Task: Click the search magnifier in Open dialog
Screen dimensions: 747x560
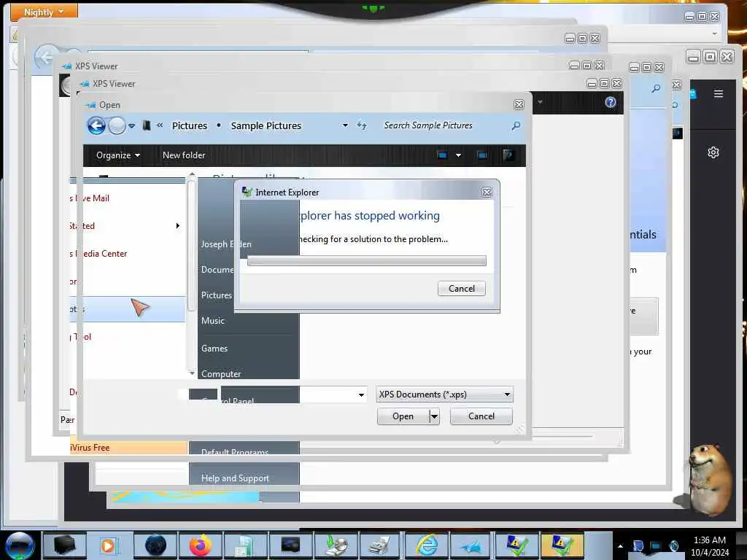Action: click(516, 125)
